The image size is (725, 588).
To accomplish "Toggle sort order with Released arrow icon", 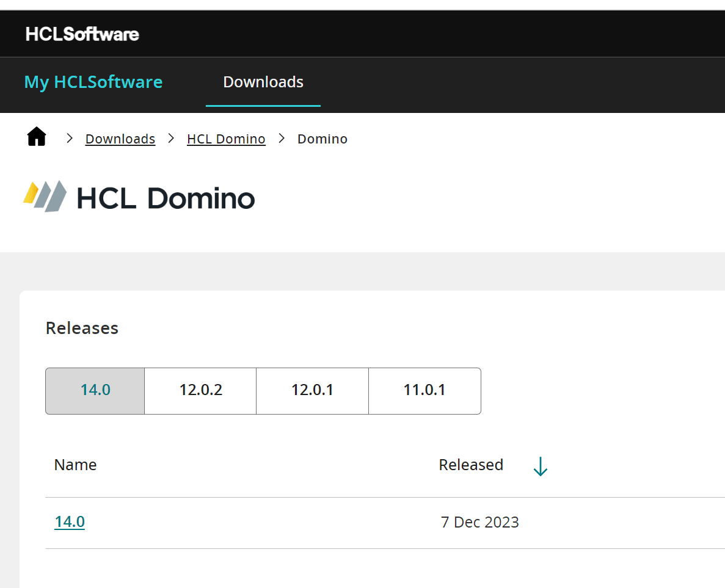I will click(540, 466).
